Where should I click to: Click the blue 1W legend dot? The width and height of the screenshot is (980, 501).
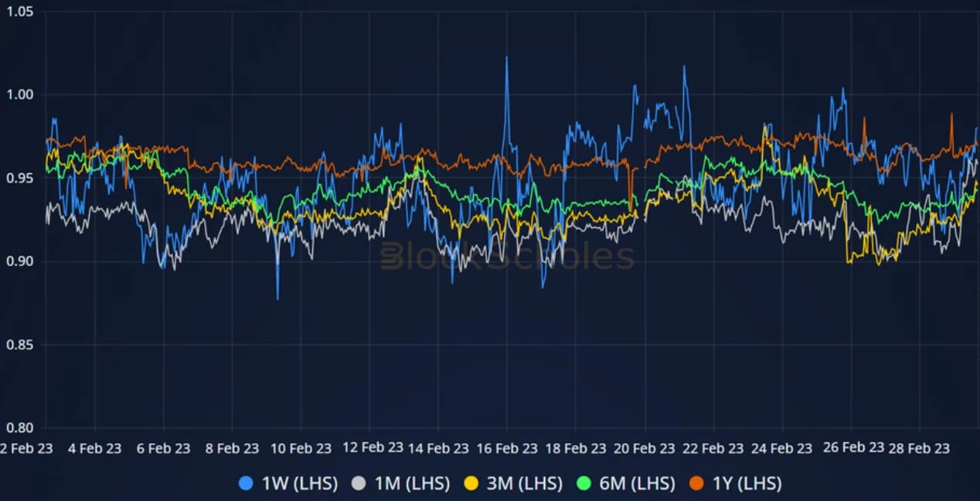click(247, 484)
